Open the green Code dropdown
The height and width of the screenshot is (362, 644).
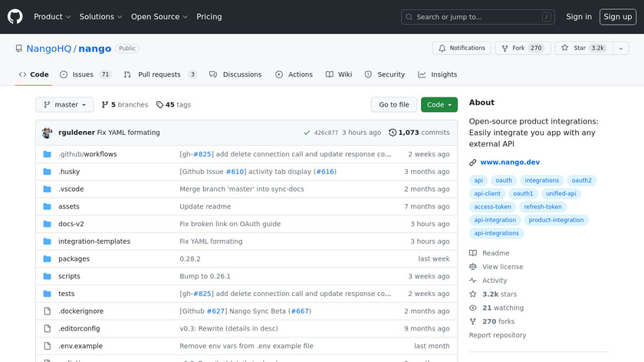[439, 105]
